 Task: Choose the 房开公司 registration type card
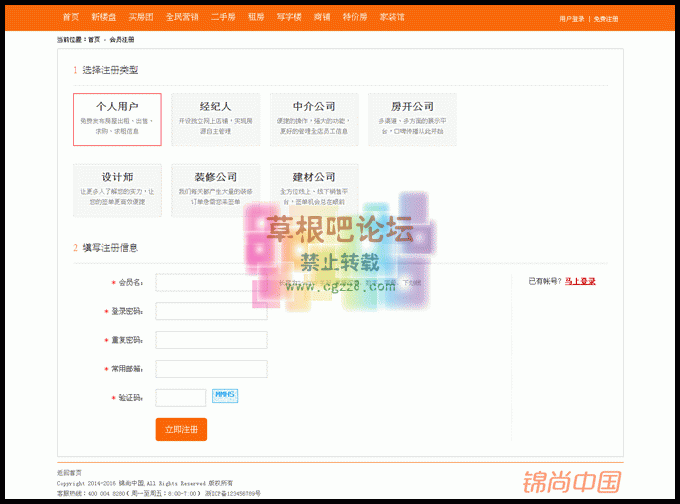click(x=412, y=119)
